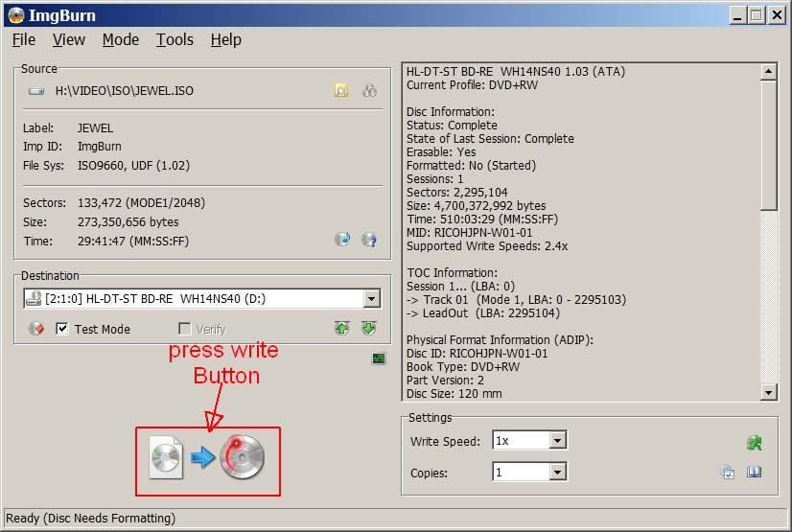Open the Copies dropdown
792x532 pixels.
pyautogui.click(x=557, y=472)
